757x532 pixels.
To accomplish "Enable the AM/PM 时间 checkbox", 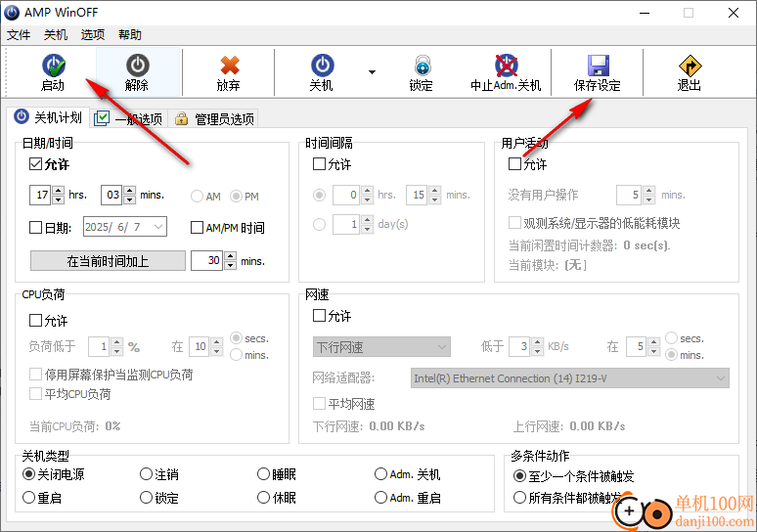I will 197,228.
